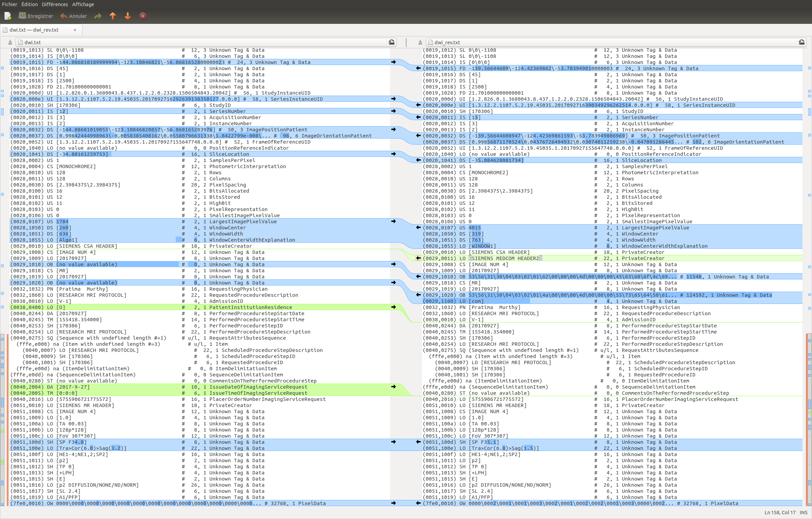Viewport: 812px width, 519px height.
Task: Click the save icon at right end of dwi_rev.txt bar
Action: tap(802, 42)
